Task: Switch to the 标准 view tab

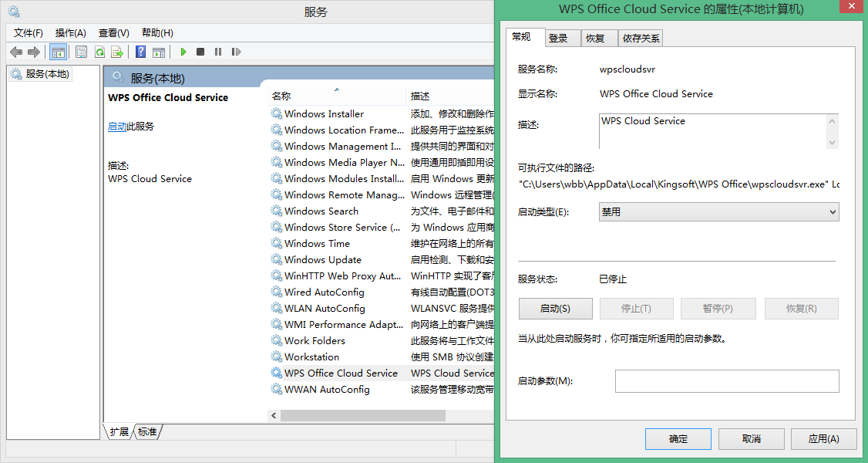Action: point(147,431)
